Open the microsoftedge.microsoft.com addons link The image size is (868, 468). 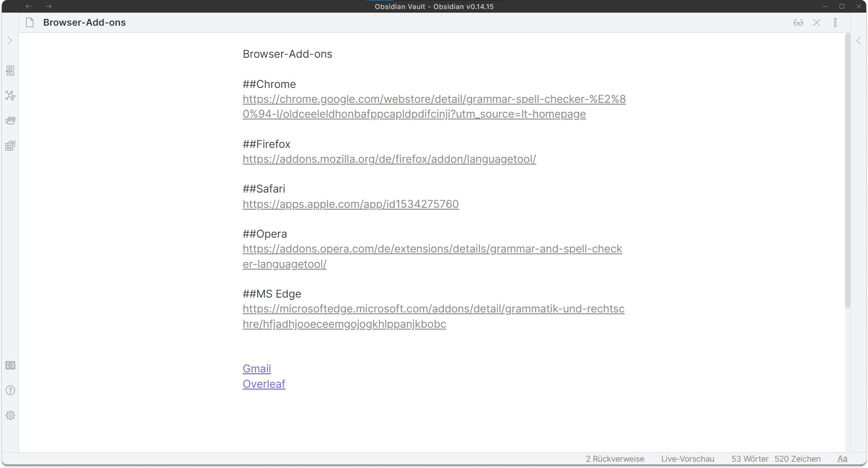coord(434,317)
